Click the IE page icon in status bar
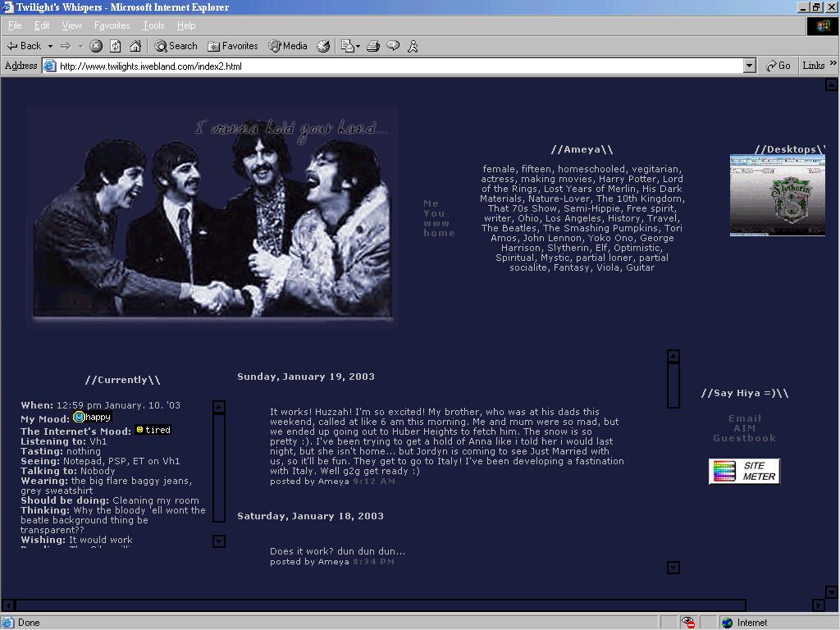The image size is (840, 630). click(8, 623)
